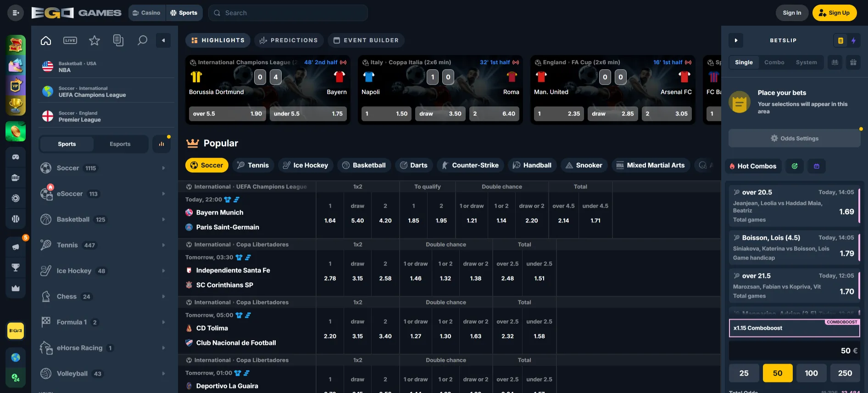This screenshot has height=393, width=868.
Task: Expand Formula 1 category arrow
Action: (163, 322)
